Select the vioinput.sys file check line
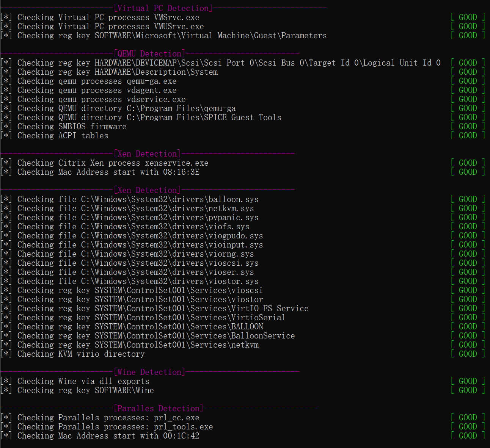The image size is (490, 448). click(x=132, y=245)
